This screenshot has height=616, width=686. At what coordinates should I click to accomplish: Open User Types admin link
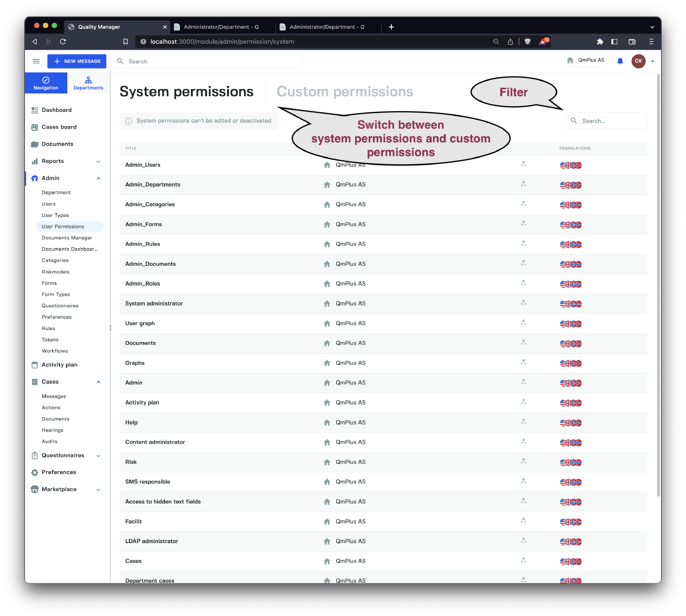click(55, 215)
